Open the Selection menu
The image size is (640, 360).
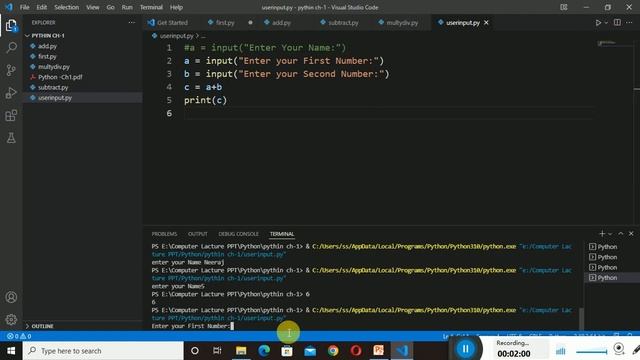[x=67, y=7]
